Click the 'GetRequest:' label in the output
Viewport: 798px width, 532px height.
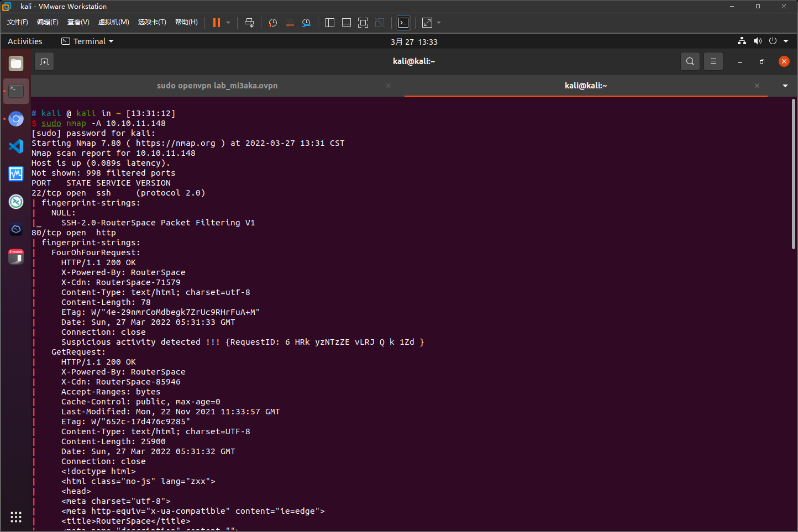78,352
